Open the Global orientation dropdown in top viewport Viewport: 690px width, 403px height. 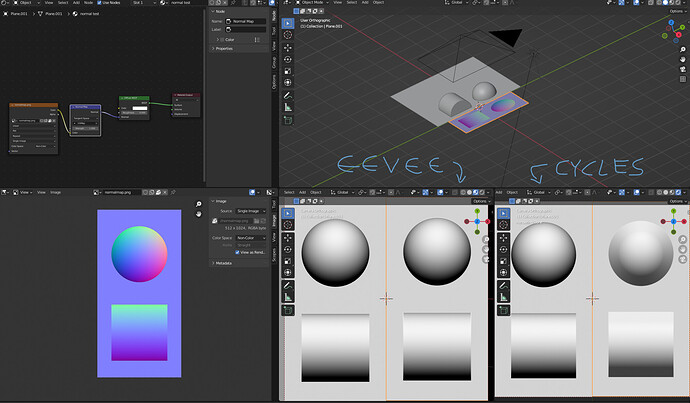[458, 3]
